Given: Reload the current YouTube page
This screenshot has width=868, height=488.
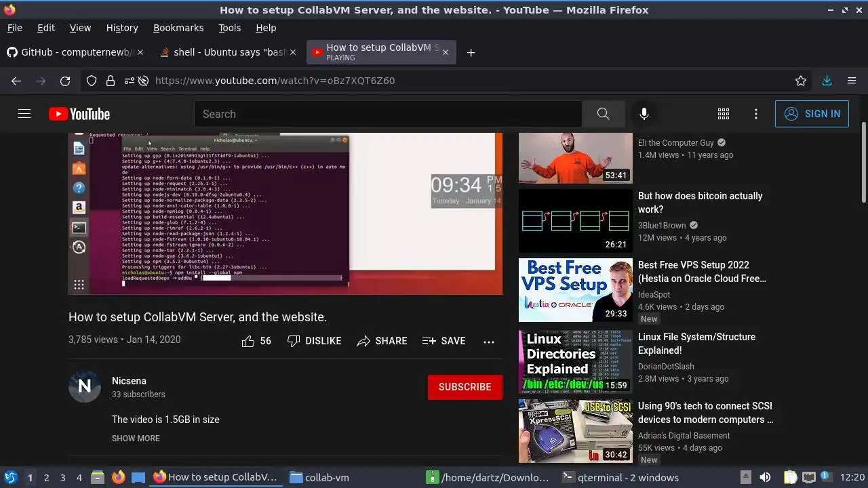Looking at the screenshot, I should pos(65,81).
